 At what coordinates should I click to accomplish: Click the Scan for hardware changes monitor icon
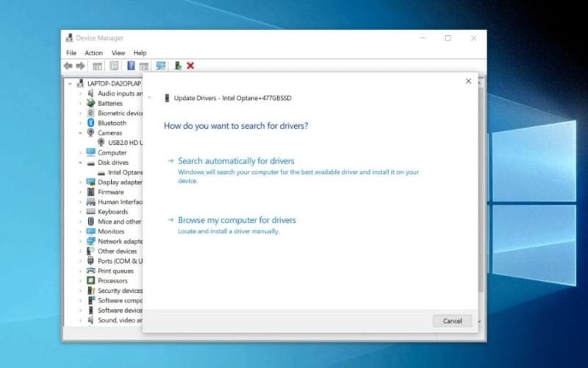tap(161, 66)
